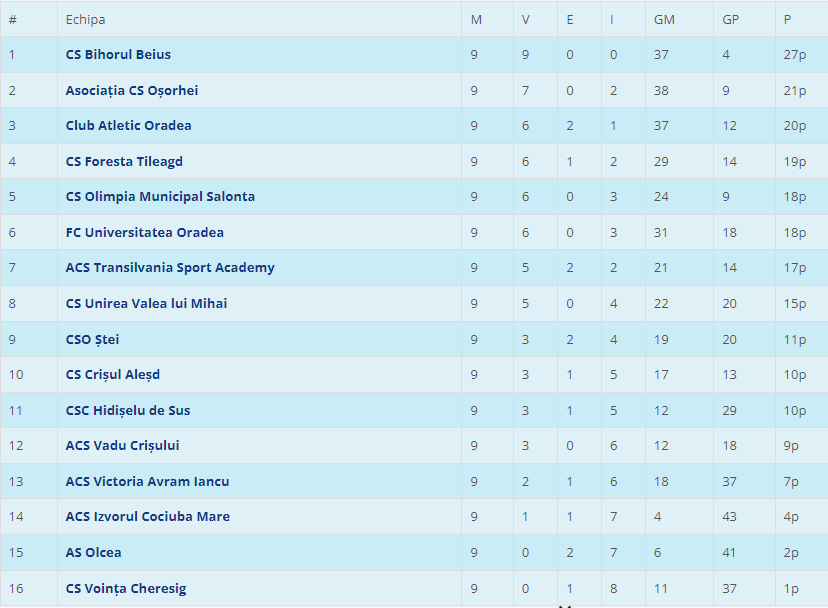Image resolution: width=828 pixels, height=608 pixels.
Task: Open CSC Hidișelu de Sus link
Action: pos(128,410)
